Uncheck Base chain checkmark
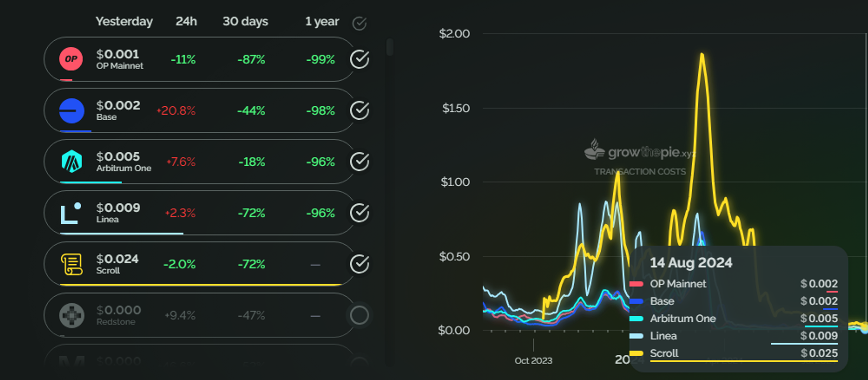The image size is (868, 380). [x=360, y=111]
